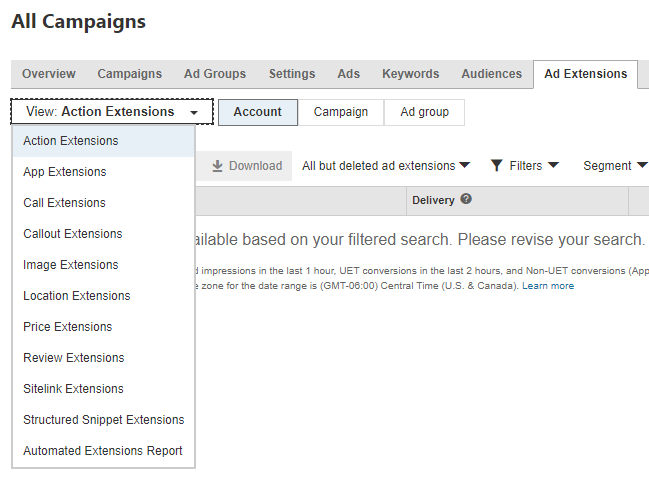Choose Sitelink Extensions from the view list

pyautogui.click(x=103, y=389)
